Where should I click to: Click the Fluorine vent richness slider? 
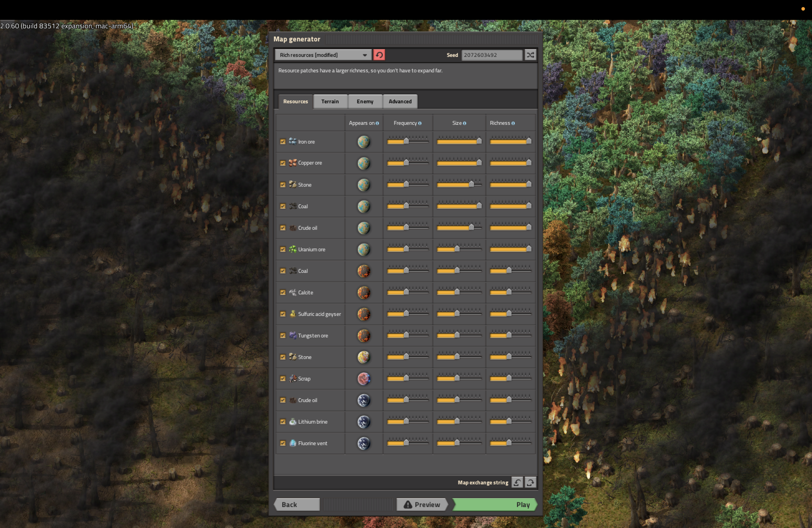tap(511, 442)
